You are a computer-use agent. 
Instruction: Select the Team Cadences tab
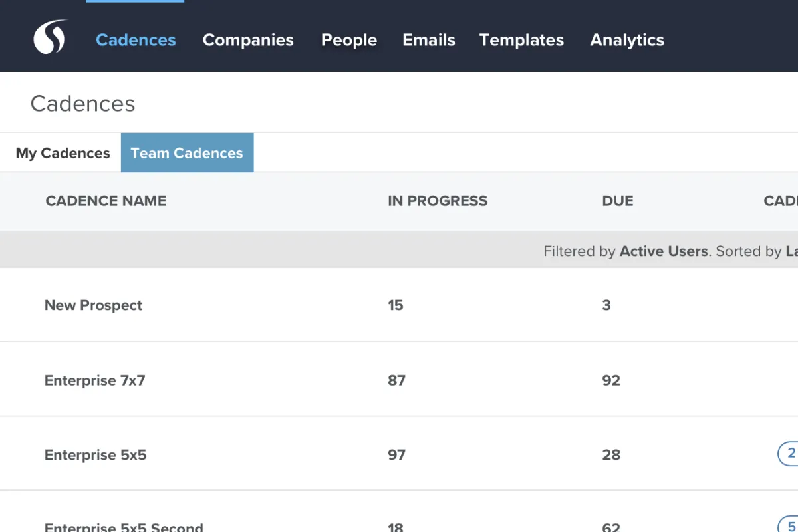pos(187,153)
